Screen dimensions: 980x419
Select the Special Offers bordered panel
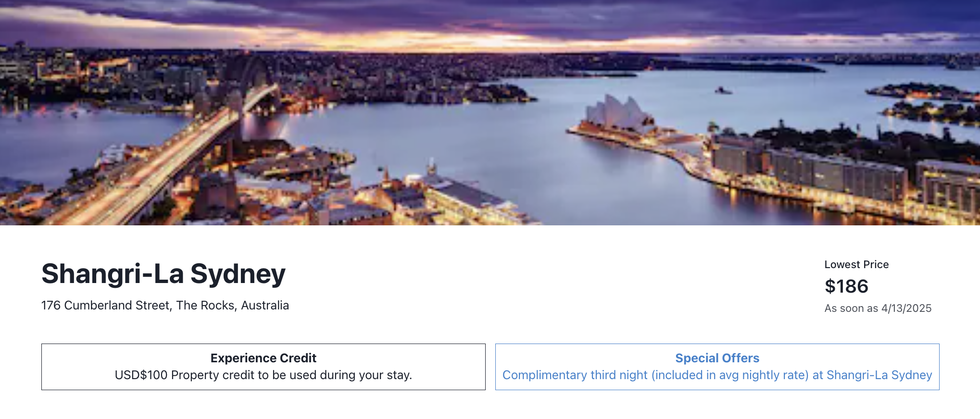(x=717, y=367)
